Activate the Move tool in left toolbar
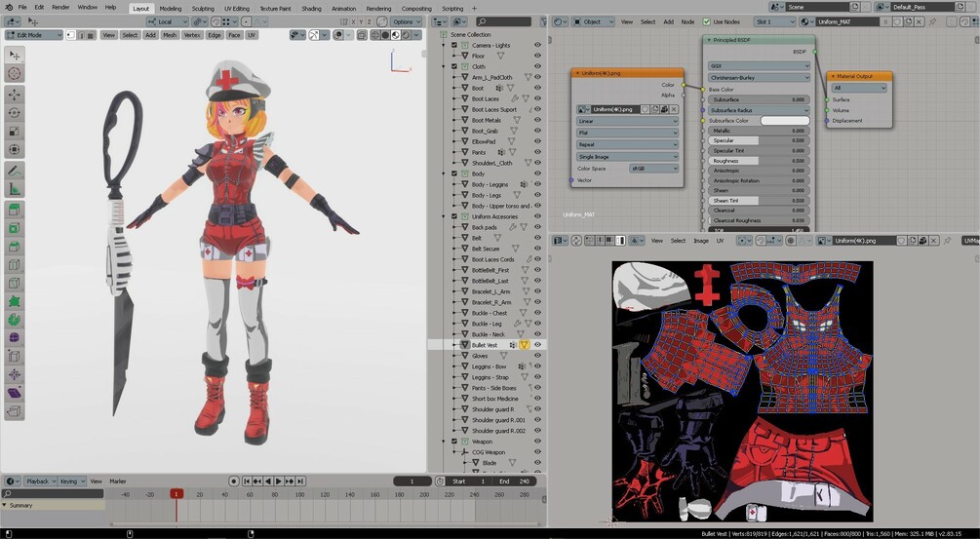Image resolution: width=980 pixels, height=539 pixels. pyautogui.click(x=15, y=95)
